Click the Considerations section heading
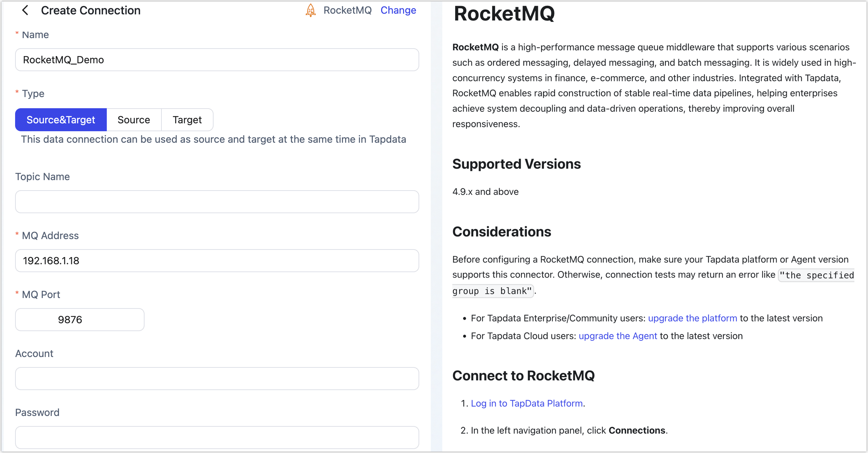868x453 pixels. tap(501, 232)
